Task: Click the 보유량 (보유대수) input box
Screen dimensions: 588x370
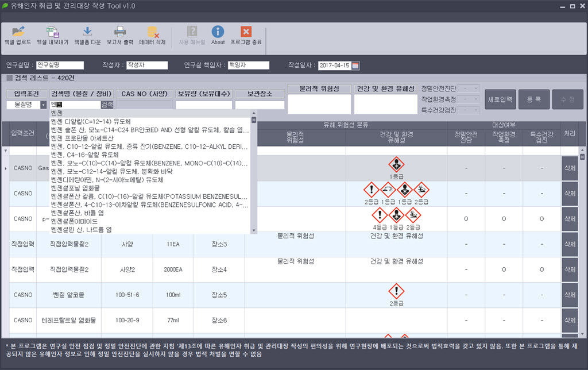Action: [204, 105]
